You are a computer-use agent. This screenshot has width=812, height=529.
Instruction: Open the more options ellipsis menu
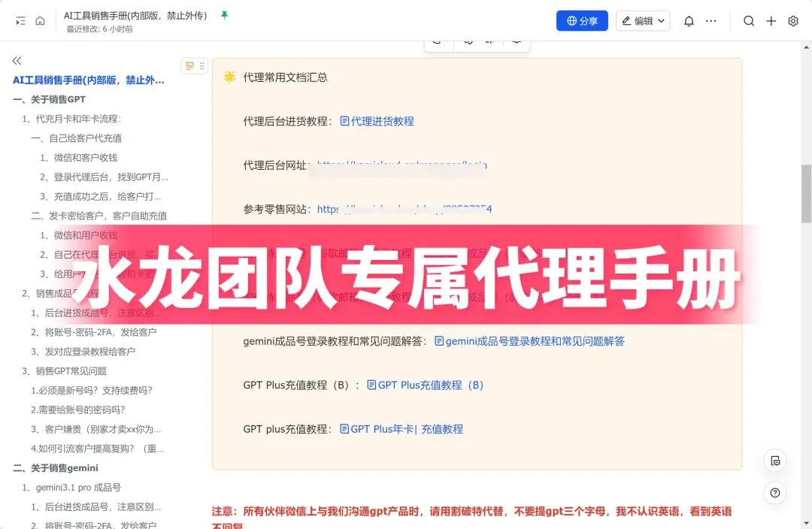711,21
